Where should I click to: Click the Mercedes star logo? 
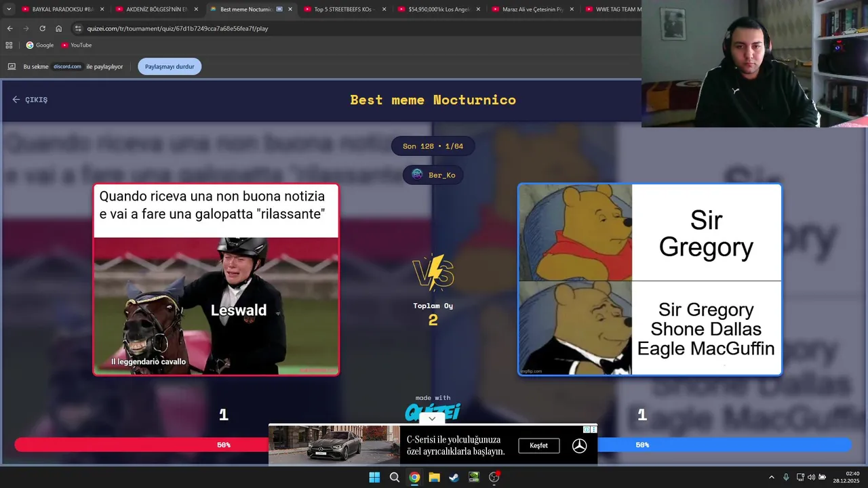(x=579, y=445)
